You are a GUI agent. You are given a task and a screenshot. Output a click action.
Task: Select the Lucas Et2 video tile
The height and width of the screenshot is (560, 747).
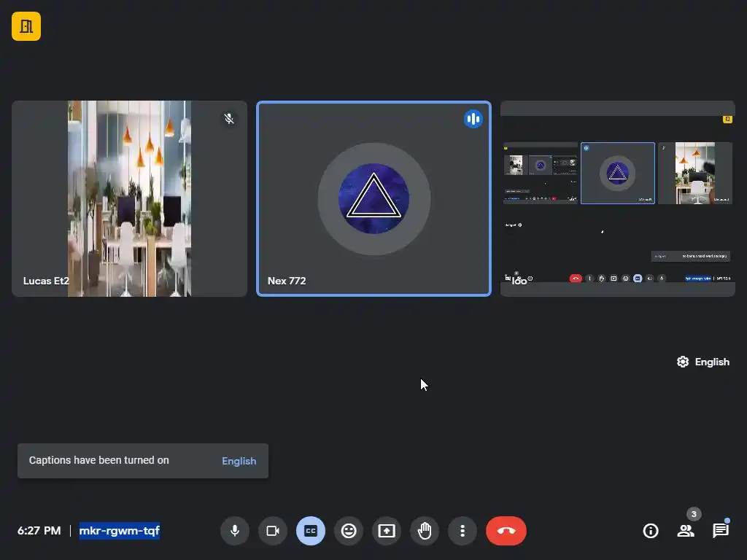(x=130, y=198)
